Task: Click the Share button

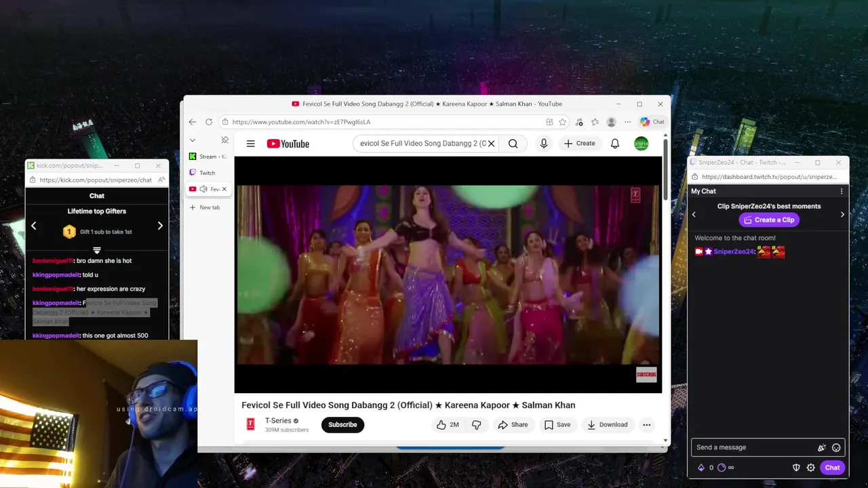Action: tap(513, 425)
